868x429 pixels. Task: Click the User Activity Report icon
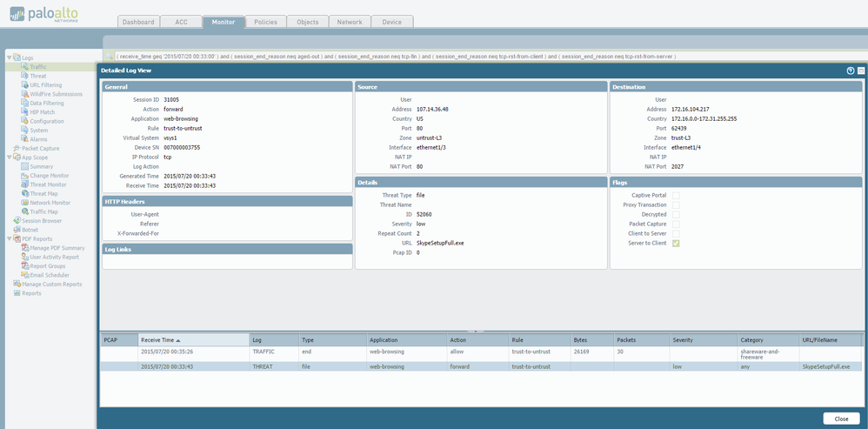[25, 257]
